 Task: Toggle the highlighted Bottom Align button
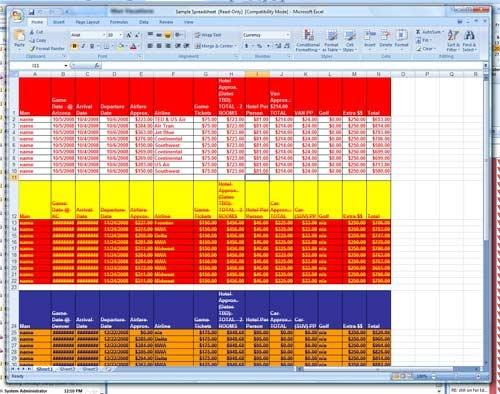(168, 35)
